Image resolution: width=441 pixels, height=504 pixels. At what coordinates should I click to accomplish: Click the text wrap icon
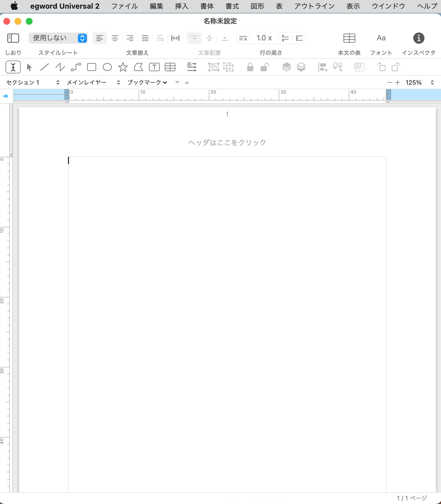coord(359,67)
